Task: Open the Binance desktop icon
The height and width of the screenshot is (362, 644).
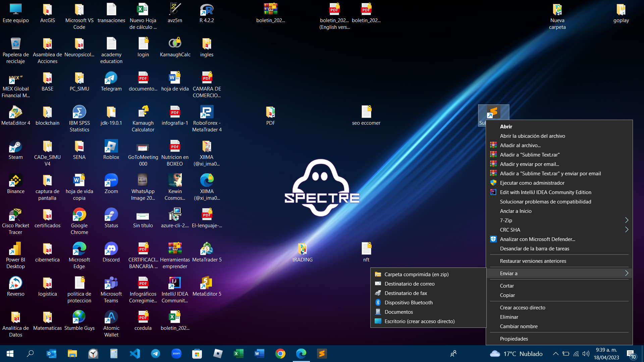Action: (15, 184)
